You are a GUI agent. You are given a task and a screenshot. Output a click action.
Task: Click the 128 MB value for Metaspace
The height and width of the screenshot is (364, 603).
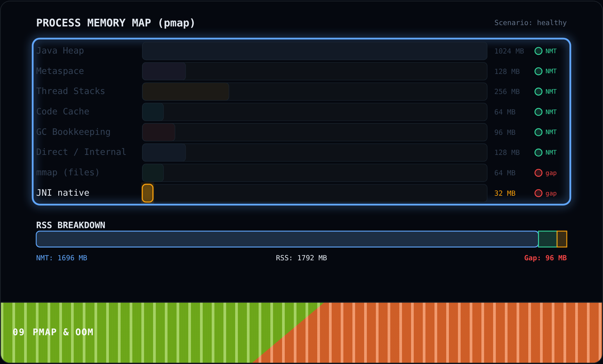coord(507,72)
